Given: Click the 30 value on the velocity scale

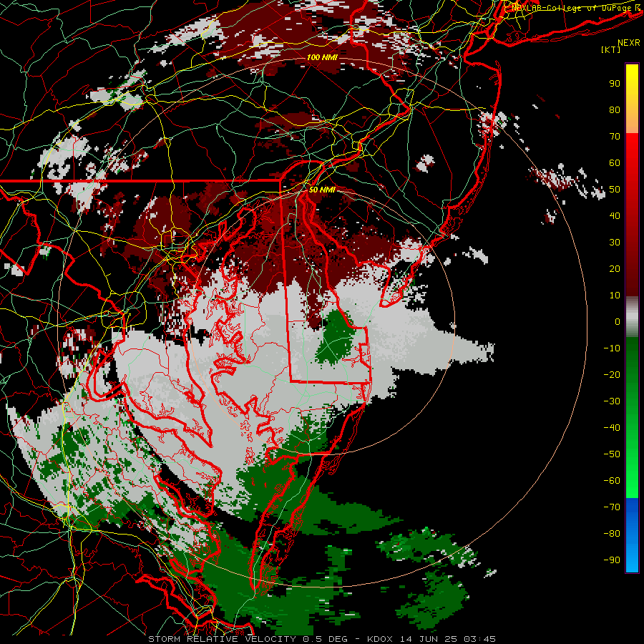Looking at the screenshot, I should (x=615, y=243).
